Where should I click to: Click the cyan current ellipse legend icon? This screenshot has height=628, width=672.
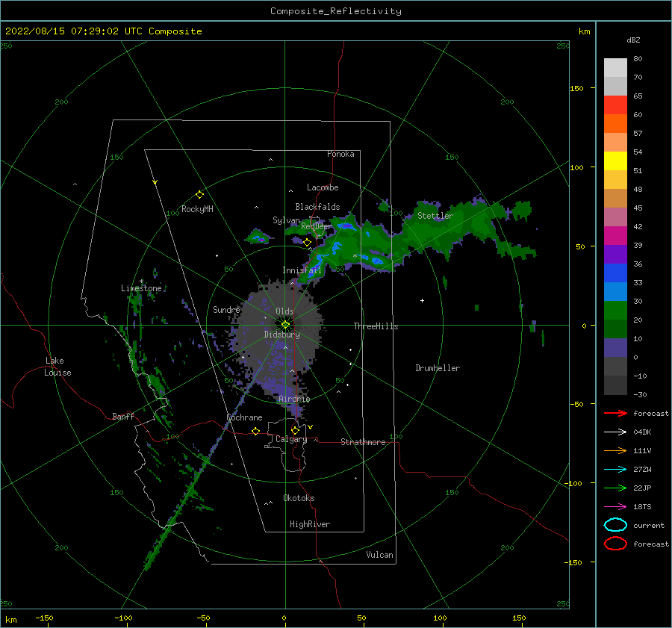pos(615,525)
